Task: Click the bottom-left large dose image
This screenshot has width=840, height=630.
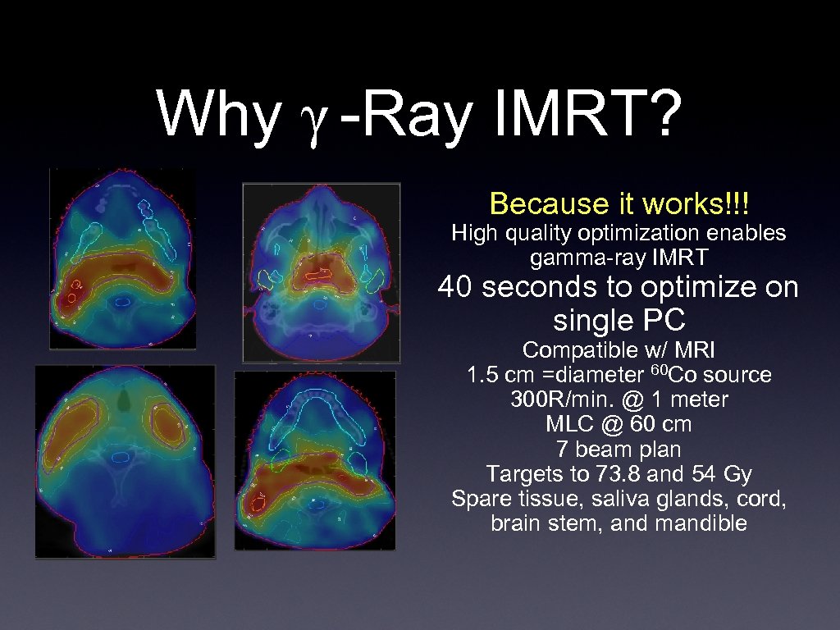Action: [x=125, y=462]
